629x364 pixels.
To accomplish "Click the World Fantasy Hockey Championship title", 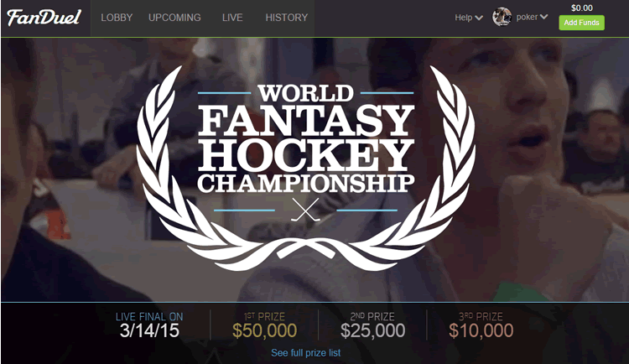I will tap(305, 138).
